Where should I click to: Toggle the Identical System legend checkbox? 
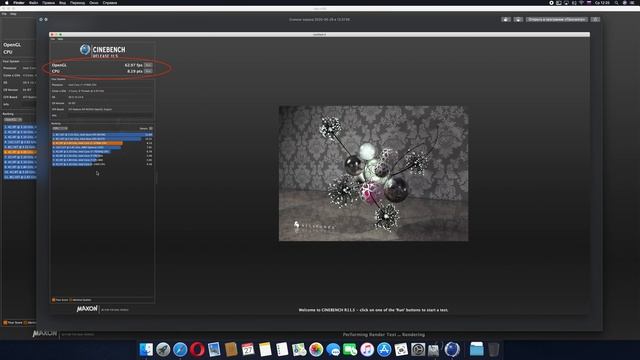point(71,300)
